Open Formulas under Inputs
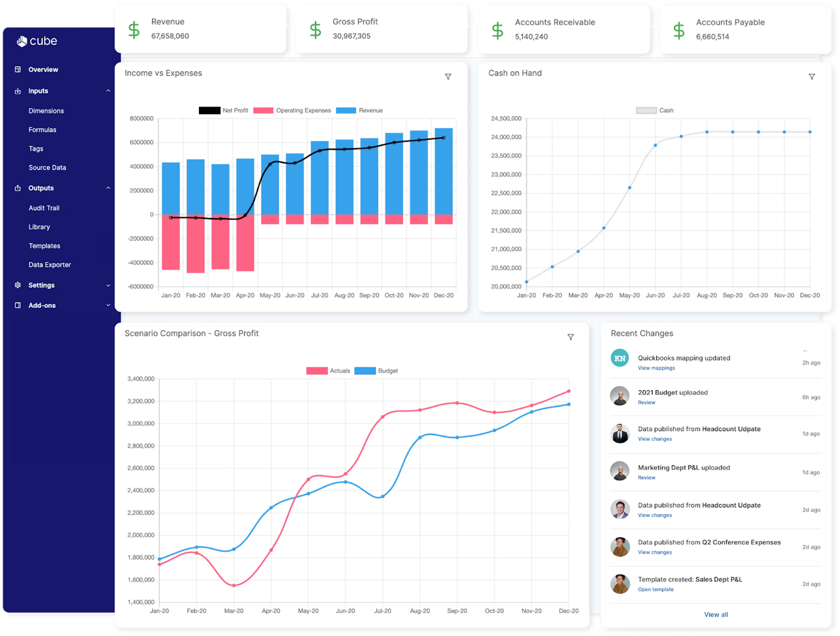The width and height of the screenshot is (840, 636). pos(42,130)
